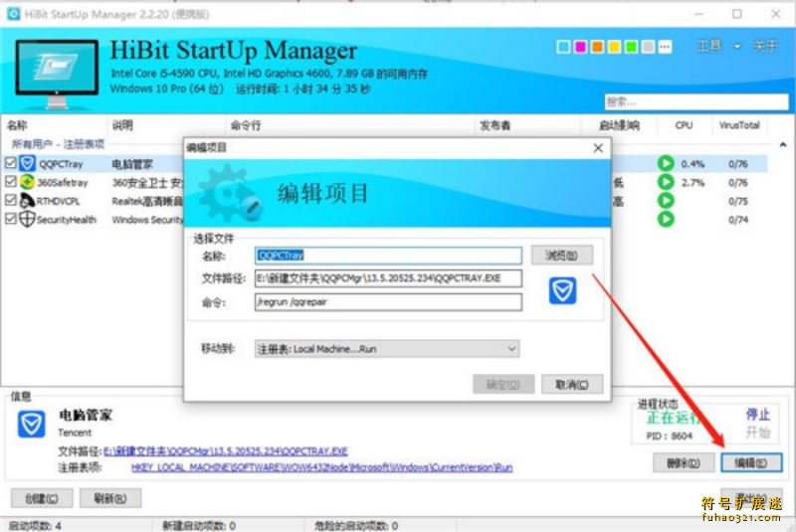The width and height of the screenshot is (796, 532).
Task: Click the 编辑 button
Action: click(x=751, y=462)
